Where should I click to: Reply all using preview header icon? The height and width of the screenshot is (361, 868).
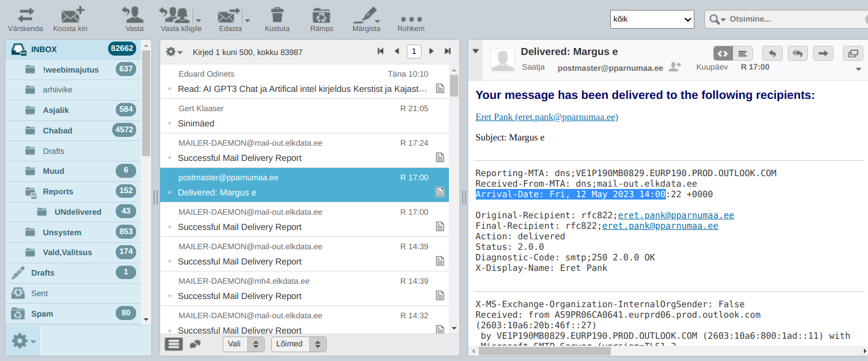(798, 53)
